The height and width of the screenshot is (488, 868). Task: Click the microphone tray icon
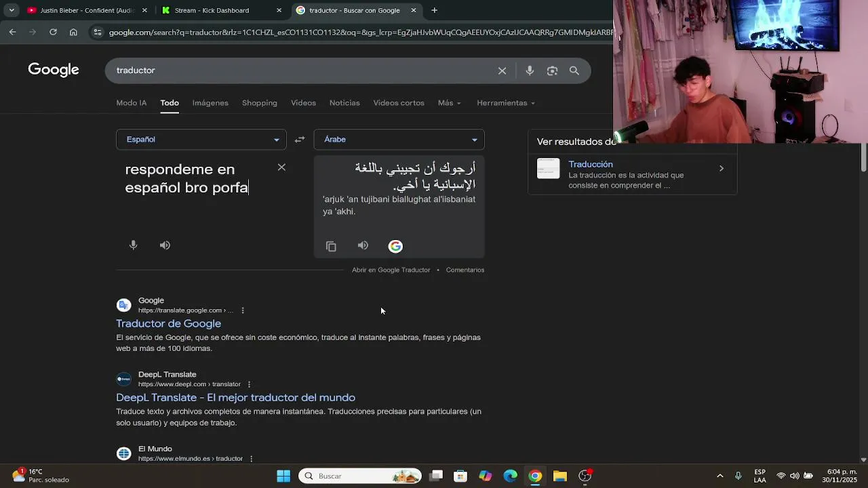[x=738, y=476]
